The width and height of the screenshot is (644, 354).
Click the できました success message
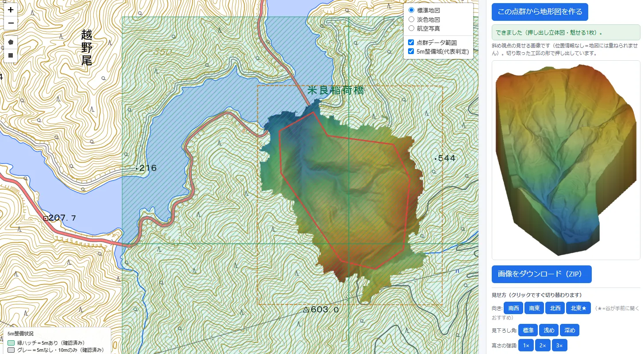click(x=566, y=33)
